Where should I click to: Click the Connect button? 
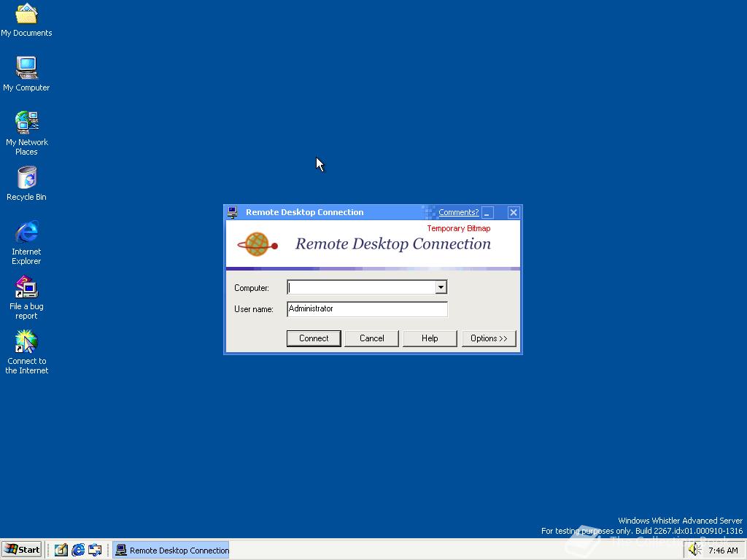tap(314, 338)
